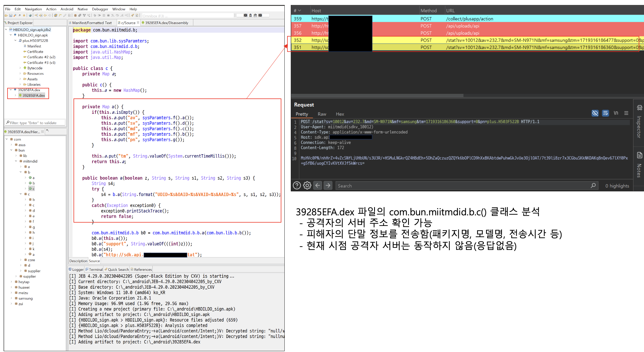Go to previous search match arrow

(x=318, y=185)
